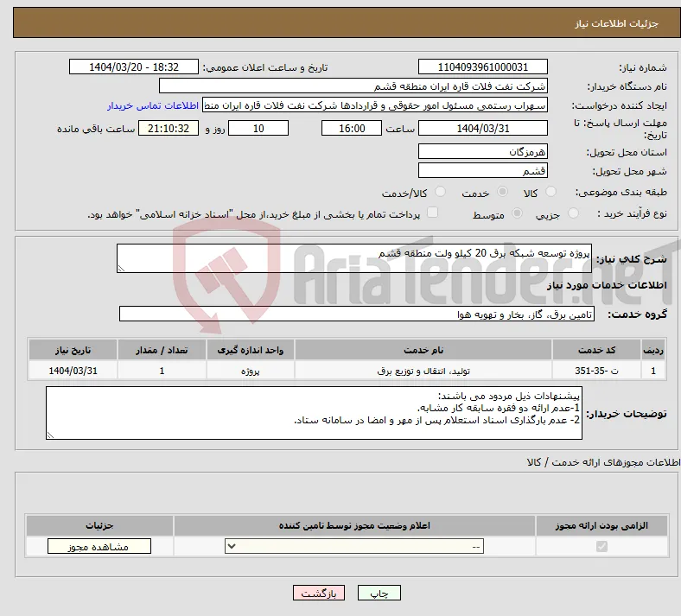681x616 pixels.
Task: Select the متوسط purchase type radio
Action: click(518, 213)
